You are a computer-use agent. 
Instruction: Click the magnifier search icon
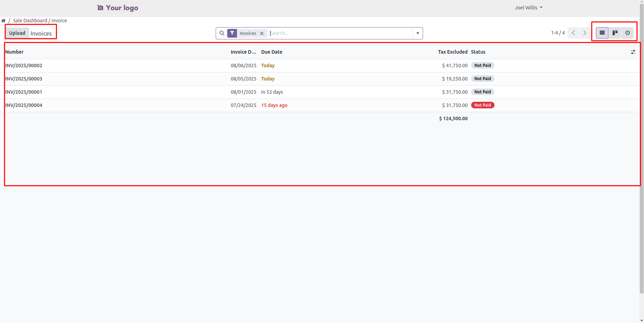222,33
